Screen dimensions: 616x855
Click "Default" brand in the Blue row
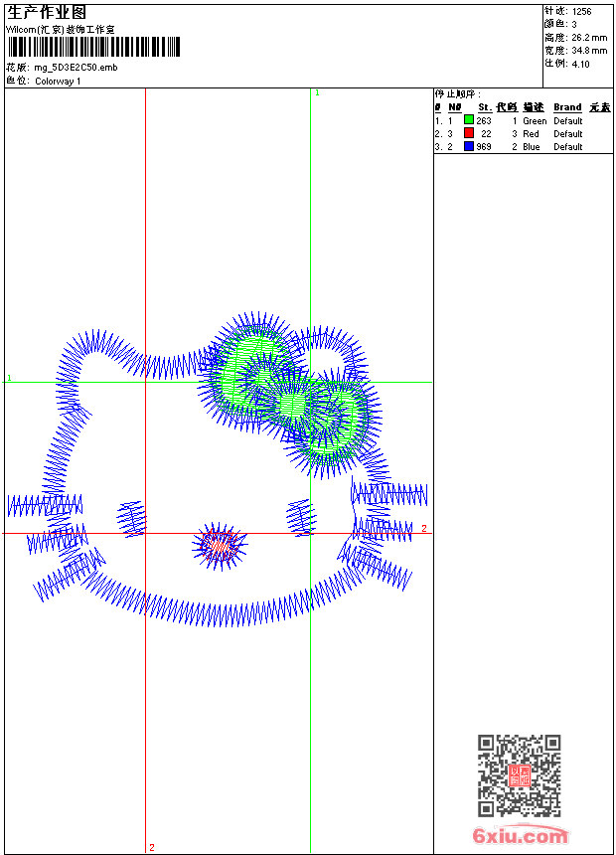[568, 147]
